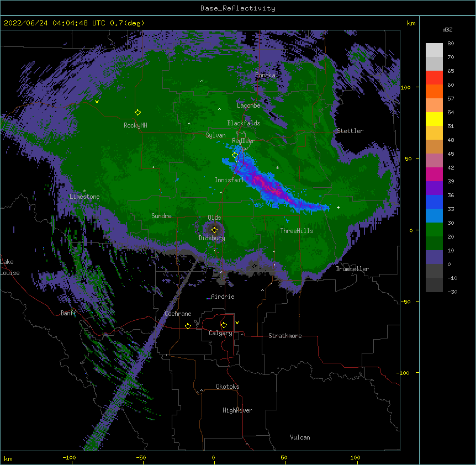The image size is (476, 465).
Task: Click the yellow diamond marker above Calgary label
Action: tap(224, 325)
